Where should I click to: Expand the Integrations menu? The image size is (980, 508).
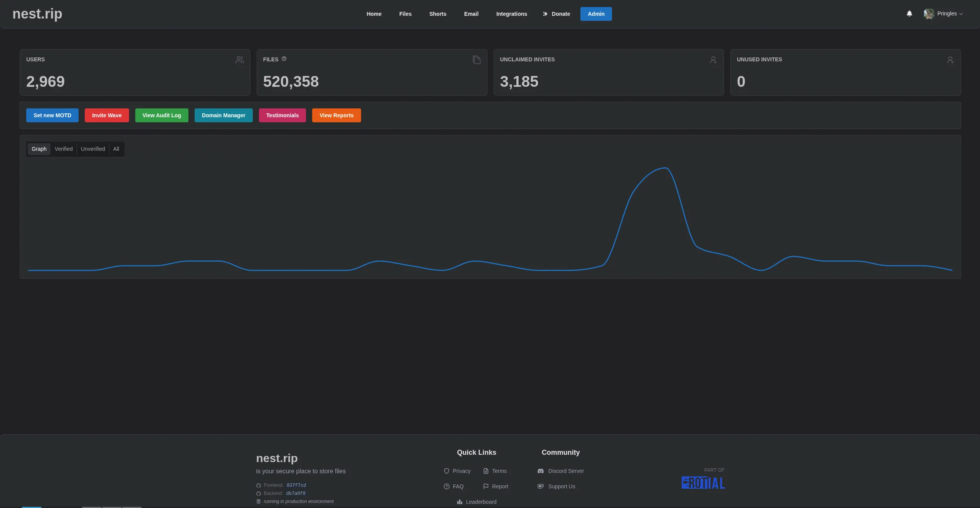(x=511, y=14)
